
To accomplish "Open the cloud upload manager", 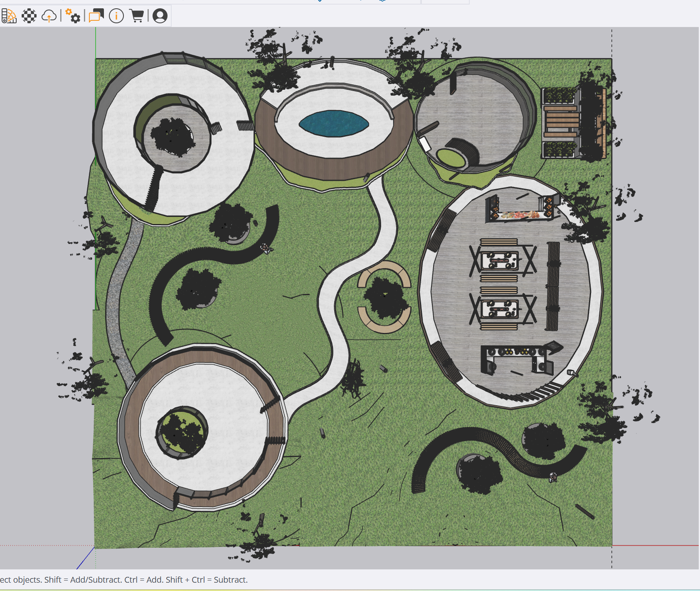I will click(x=49, y=16).
